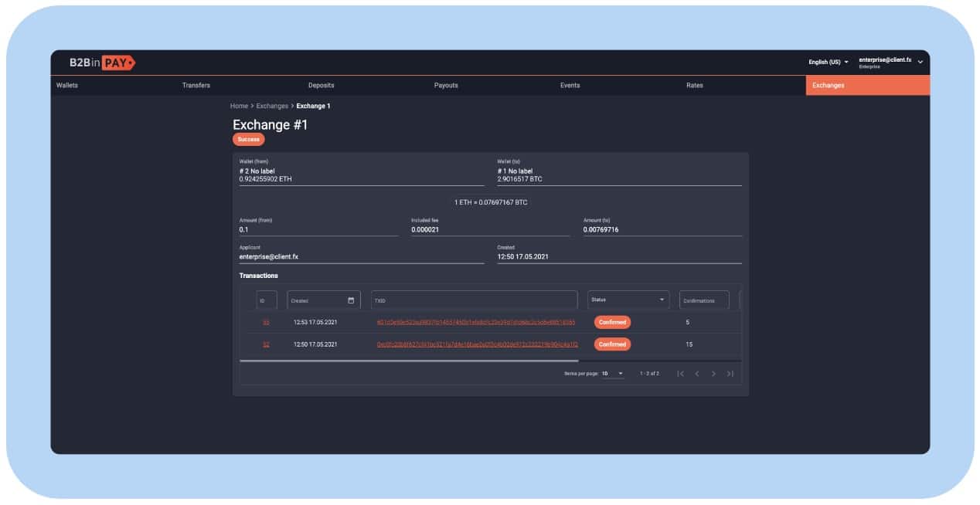The height and width of the screenshot is (505, 980).
Task: Click the TXID hash link of the 12:53 transaction
Action: point(476,322)
